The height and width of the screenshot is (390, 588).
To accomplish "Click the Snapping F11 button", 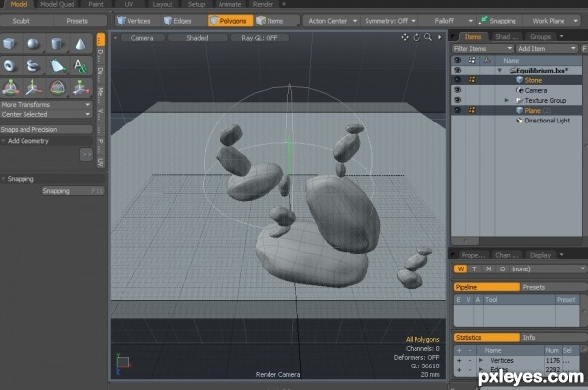I will pyautogui.click(x=73, y=191).
